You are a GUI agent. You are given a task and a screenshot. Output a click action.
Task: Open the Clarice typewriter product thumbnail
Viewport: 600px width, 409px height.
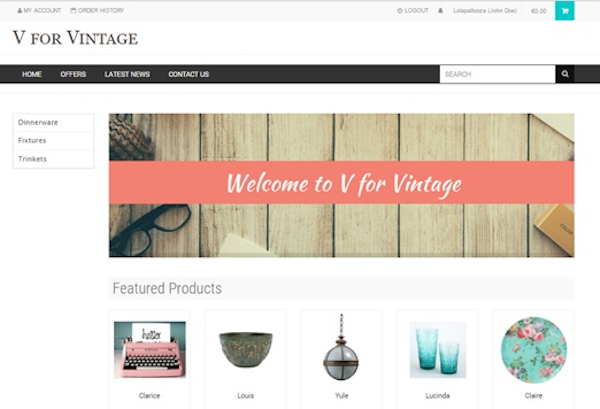tap(150, 350)
